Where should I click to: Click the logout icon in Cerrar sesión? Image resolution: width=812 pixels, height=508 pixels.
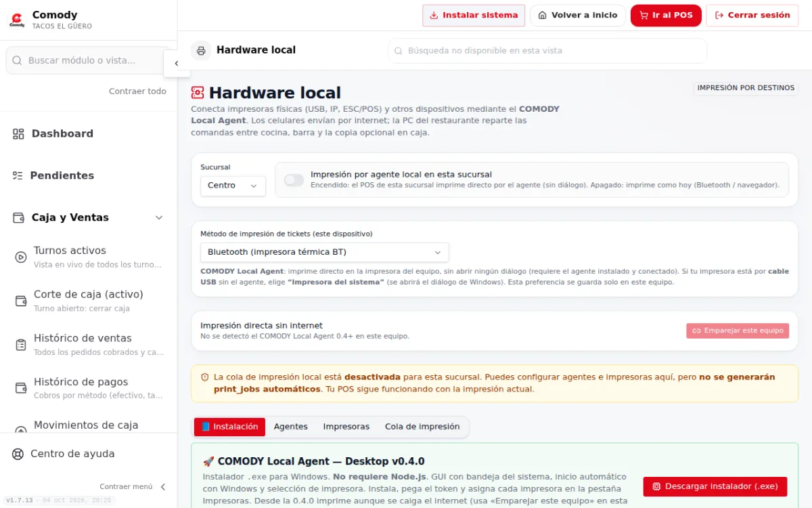click(719, 15)
